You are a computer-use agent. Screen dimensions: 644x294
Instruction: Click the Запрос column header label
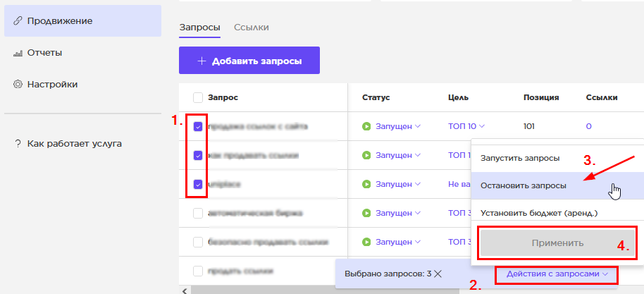tap(223, 97)
